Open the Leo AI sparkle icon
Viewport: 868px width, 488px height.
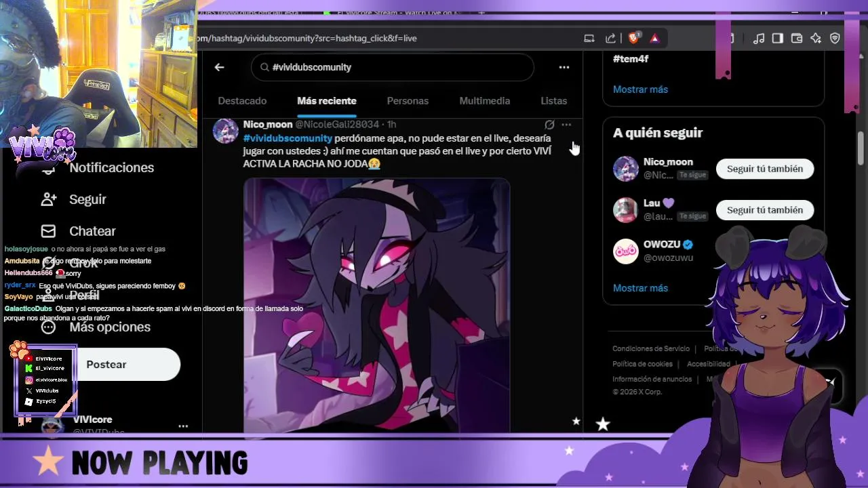(x=816, y=38)
